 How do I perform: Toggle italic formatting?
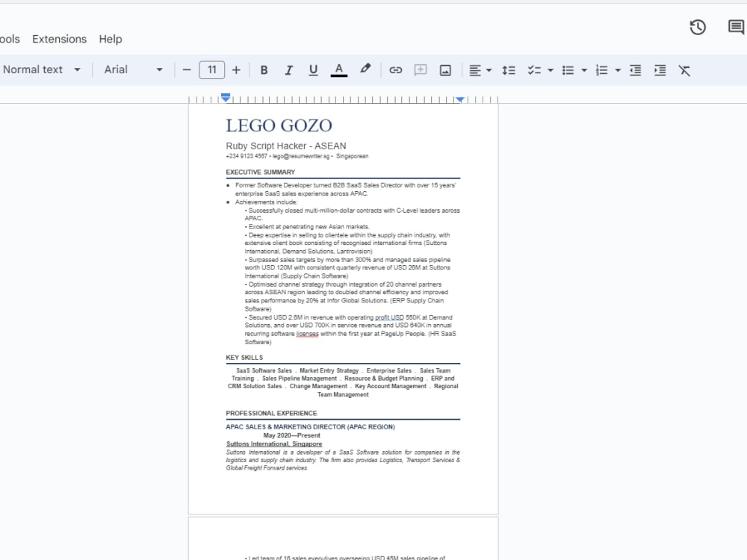click(x=288, y=70)
